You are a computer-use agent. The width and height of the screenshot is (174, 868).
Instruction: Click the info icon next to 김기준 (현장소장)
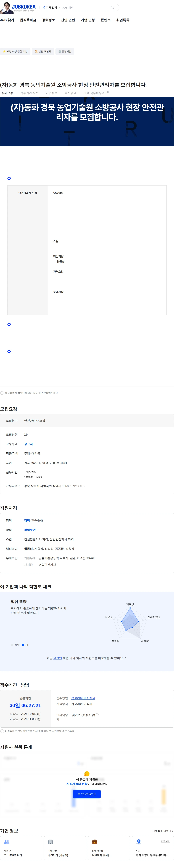point(97,715)
